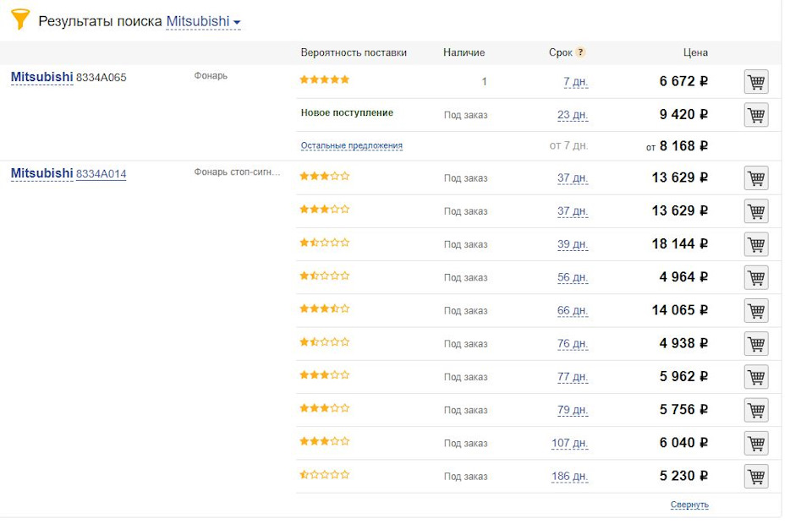Add the 5 230 ₽ offer to cart
The width and height of the screenshot is (812, 524).
point(756,476)
